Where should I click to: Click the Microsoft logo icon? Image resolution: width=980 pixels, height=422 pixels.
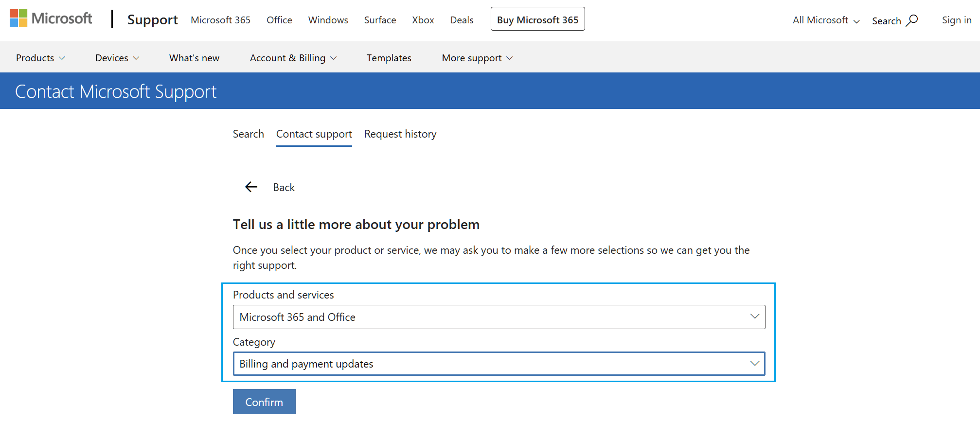18,18
